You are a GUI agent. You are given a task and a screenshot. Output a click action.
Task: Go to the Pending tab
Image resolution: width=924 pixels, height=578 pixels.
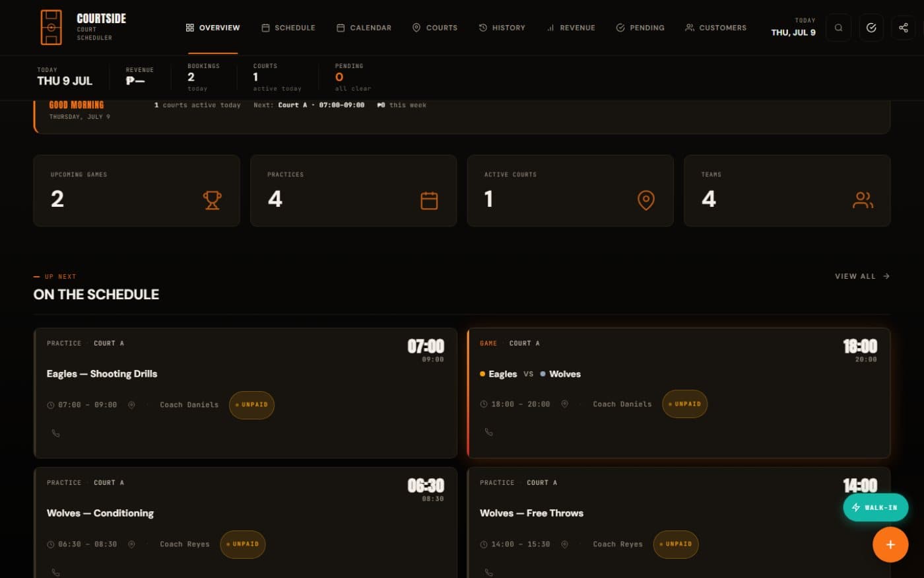[x=640, y=28]
